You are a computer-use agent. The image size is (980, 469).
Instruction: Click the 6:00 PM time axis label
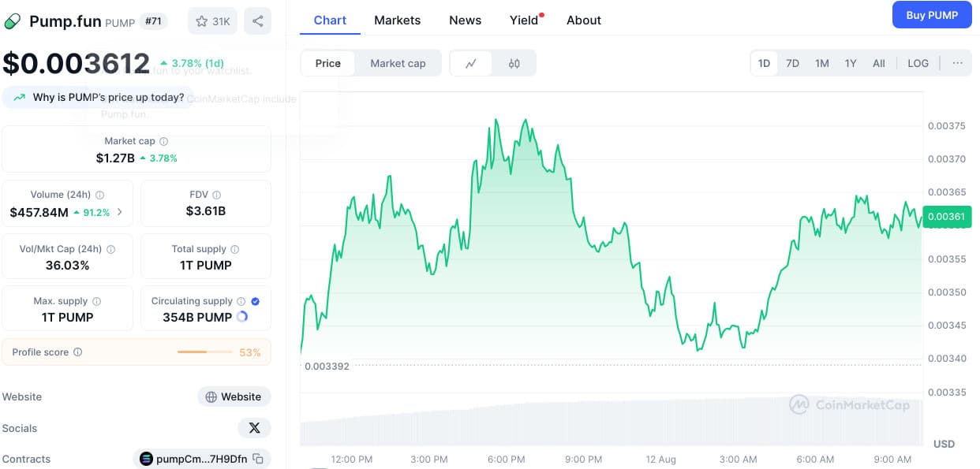point(507,459)
